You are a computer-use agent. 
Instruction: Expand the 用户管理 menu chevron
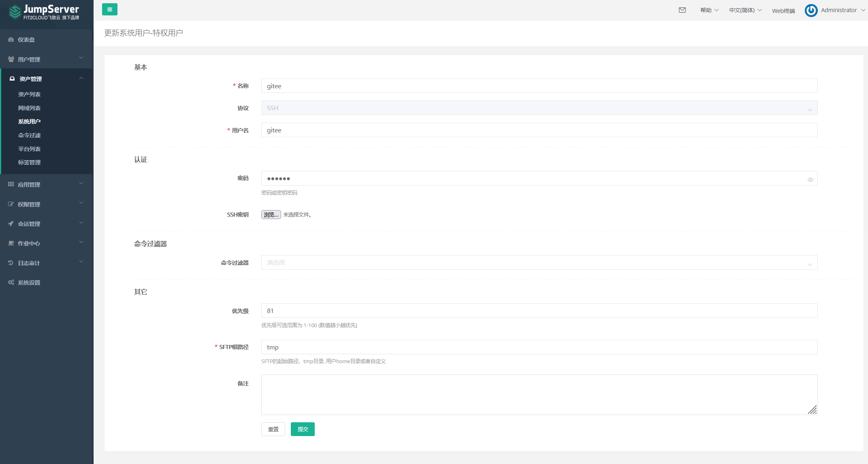click(81, 58)
